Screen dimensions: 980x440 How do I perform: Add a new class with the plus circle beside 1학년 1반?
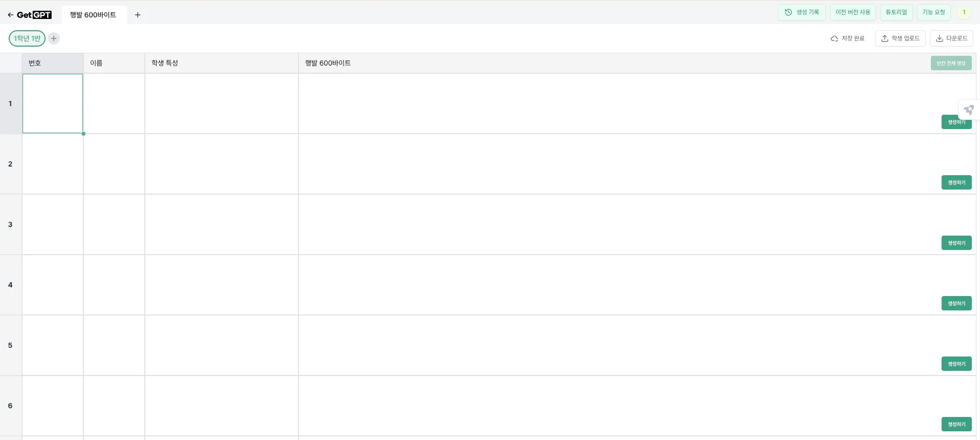(x=54, y=38)
